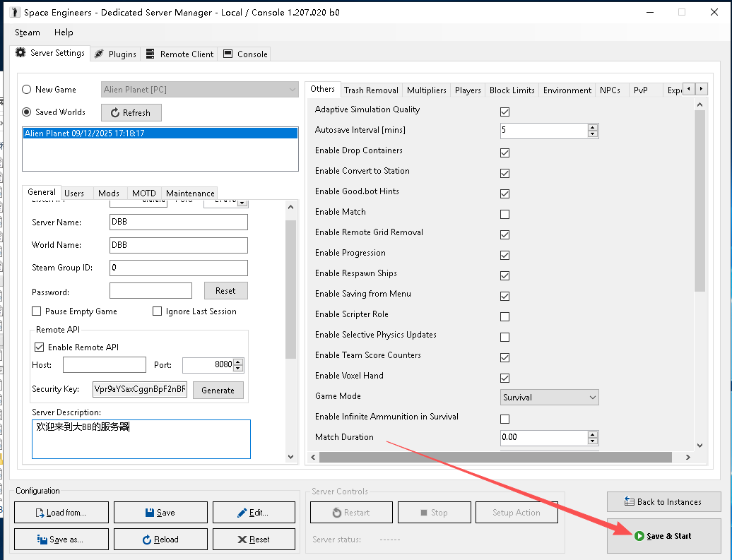Toggle Enable Scripter Role checkbox
732x560 pixels.
click(504, 316)
